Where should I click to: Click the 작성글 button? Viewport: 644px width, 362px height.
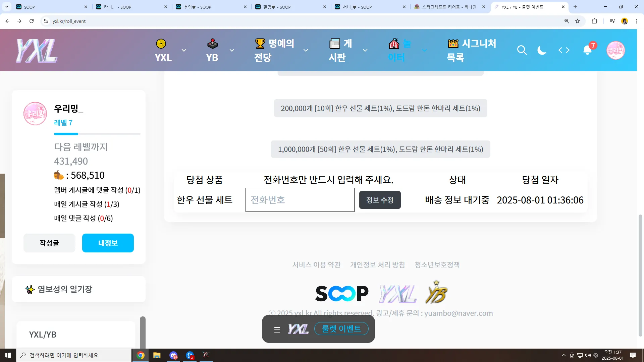point(49,243)
